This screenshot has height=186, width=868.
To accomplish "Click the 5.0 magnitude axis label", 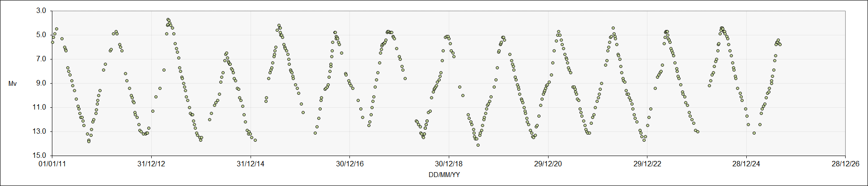I will [42, 35].
